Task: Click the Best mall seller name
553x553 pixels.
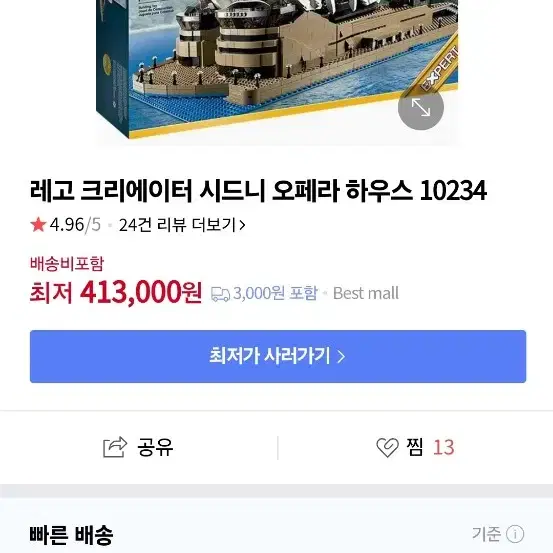Action: (x=366, y=293)
